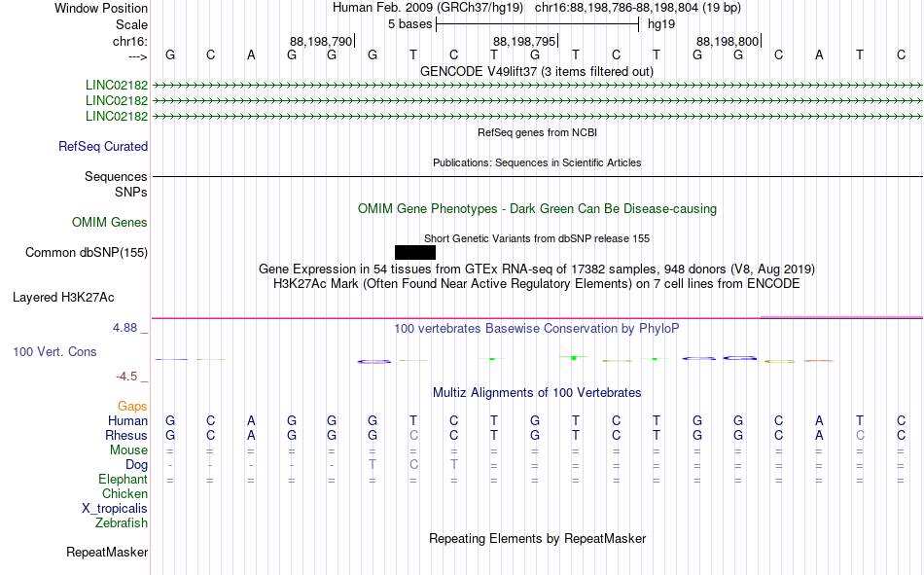Click the hg19 label beside the scale bar

pyautogui.click(x=661, y=24)
